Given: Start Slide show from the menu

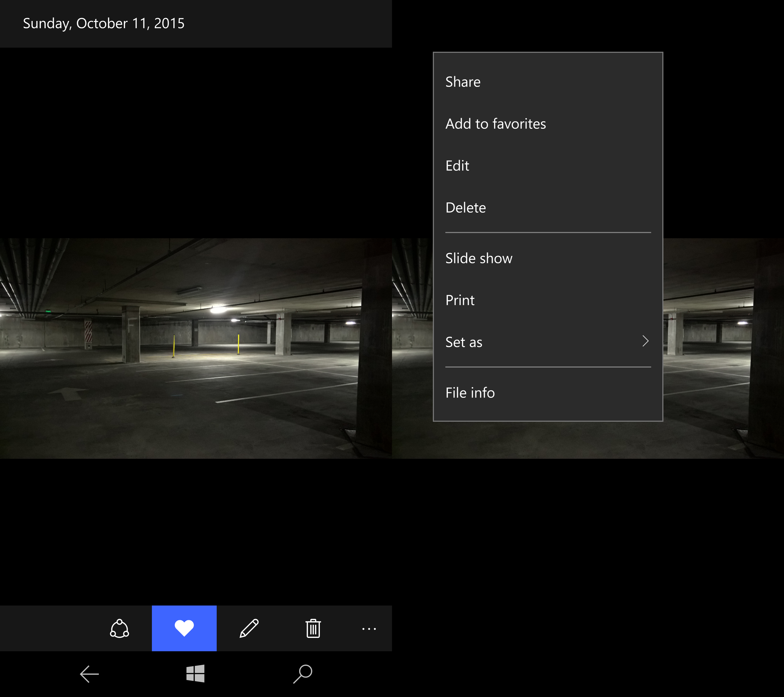Looking at the screenshot, I should pyautogui.click(x=548, y=258).
